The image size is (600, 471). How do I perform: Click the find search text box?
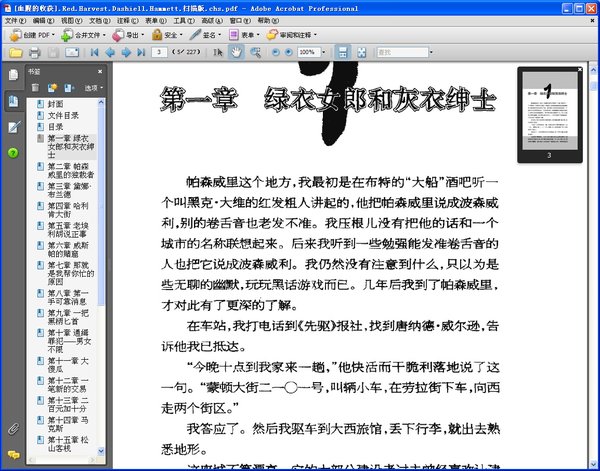(403, 52)
